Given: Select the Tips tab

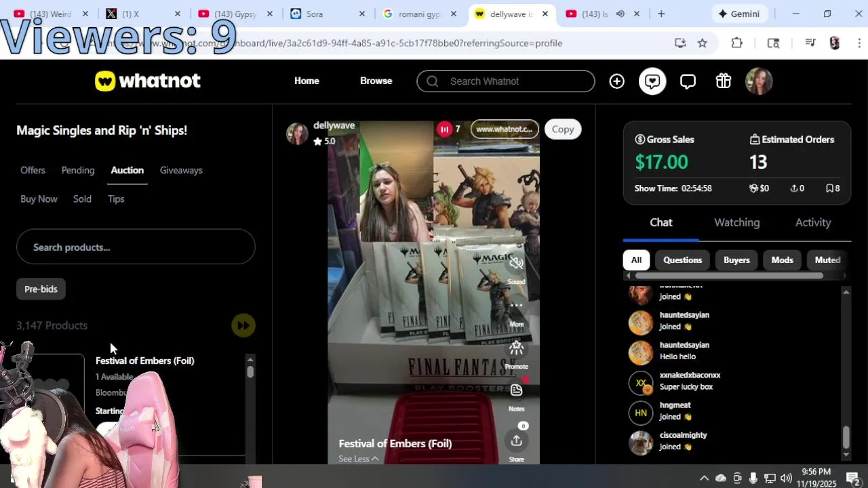Looking at the screenshot, I should click(x=116, y=199).
